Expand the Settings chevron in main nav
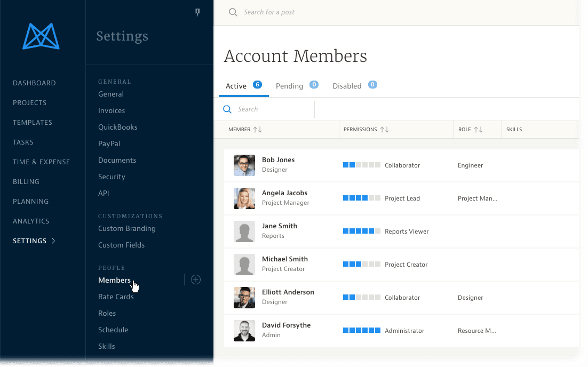The height and width of the screenshot is (367, 588). 53,241
